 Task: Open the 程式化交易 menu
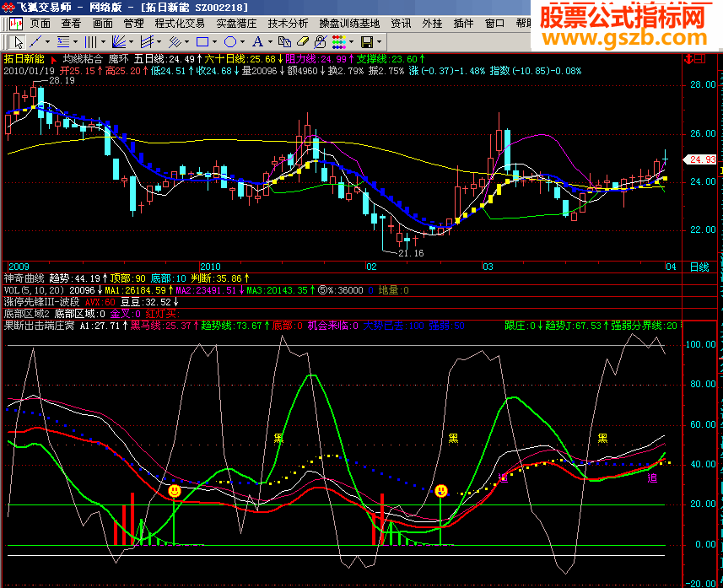coord(180,24)
